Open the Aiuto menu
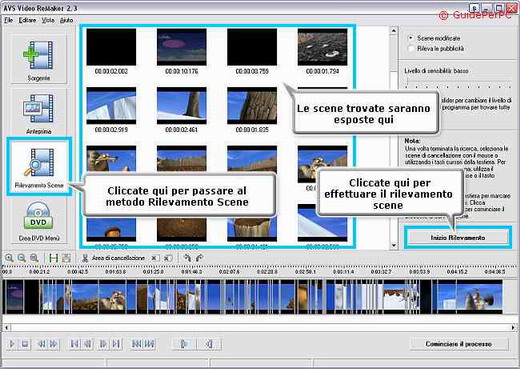 click(x=66, y=20)
